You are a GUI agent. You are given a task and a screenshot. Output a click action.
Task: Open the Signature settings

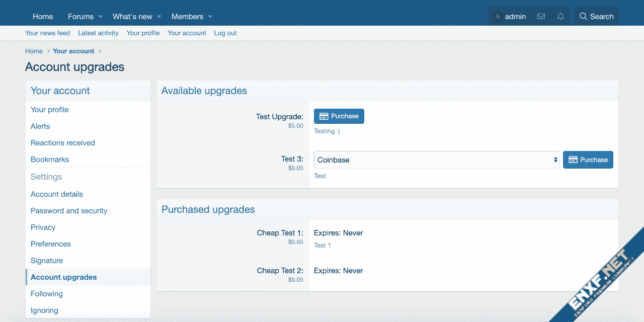click(x=47, y=261)
